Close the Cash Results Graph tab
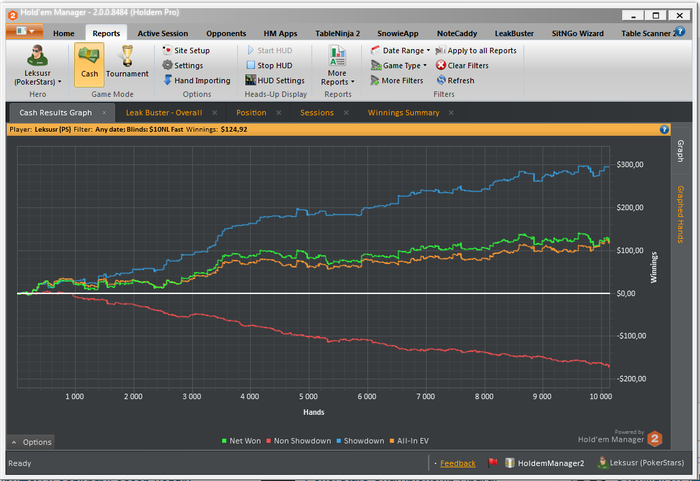The height and width of the screenshot is (481, 700). coord(104,113)
